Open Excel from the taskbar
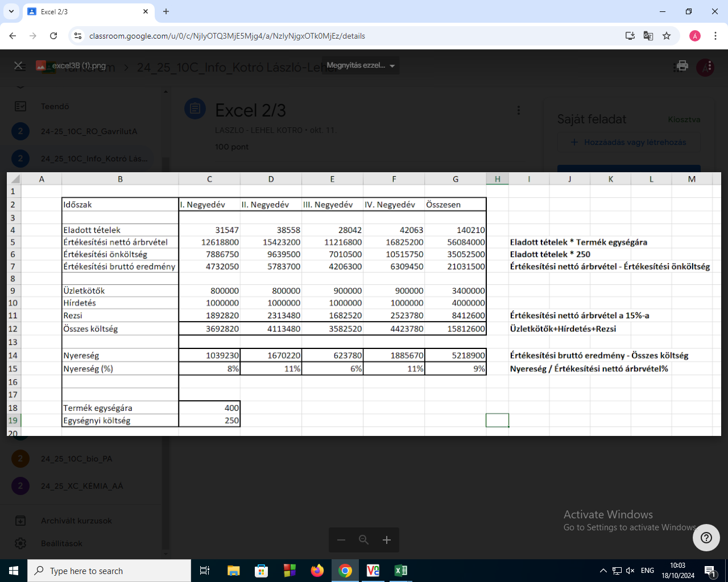Image resolution: width=728 pixels, height=582 pixels. (400, 571)
